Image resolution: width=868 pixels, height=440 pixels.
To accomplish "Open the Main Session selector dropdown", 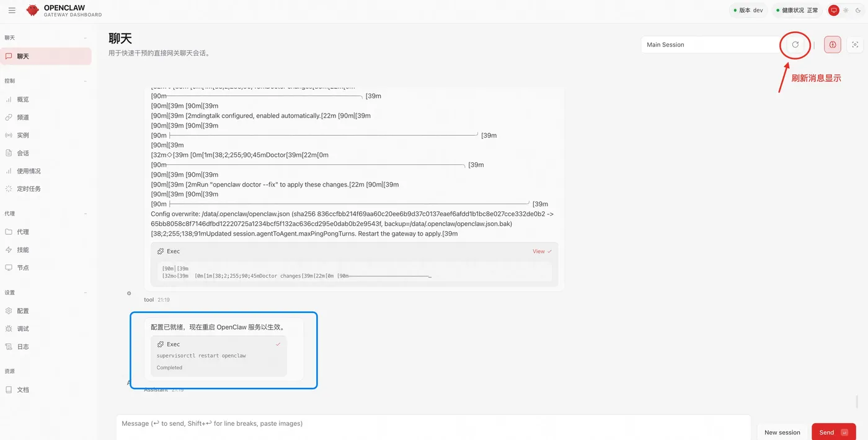I will pos(710,45).
